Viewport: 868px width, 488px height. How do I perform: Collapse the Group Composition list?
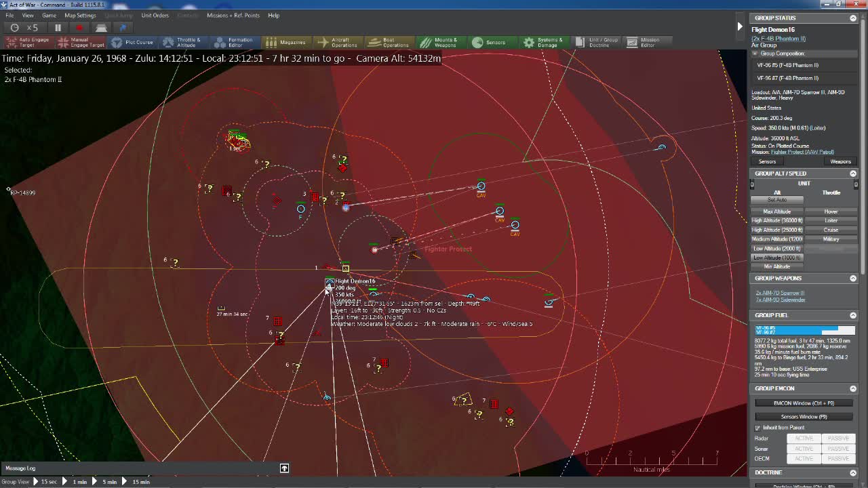tap(755, 54)
